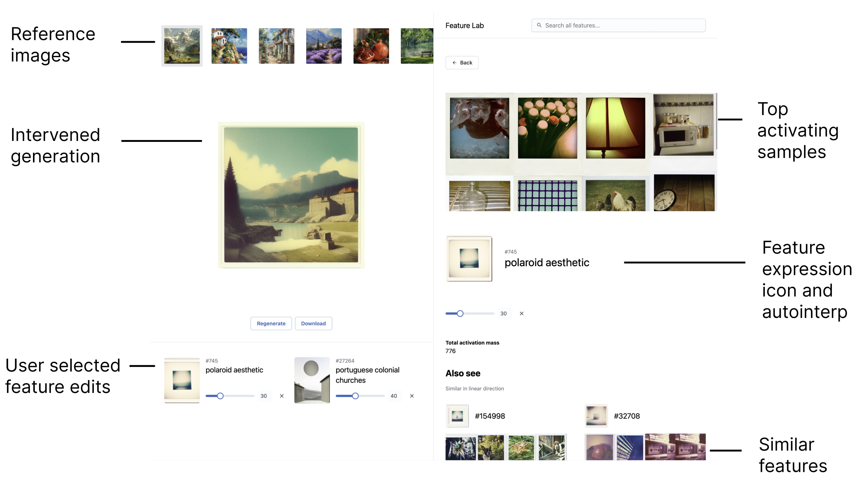Viewport: 854px width, 504px height.
Task: Remove the polaroid aesthetic edit with X
Action: pos(282,396)
